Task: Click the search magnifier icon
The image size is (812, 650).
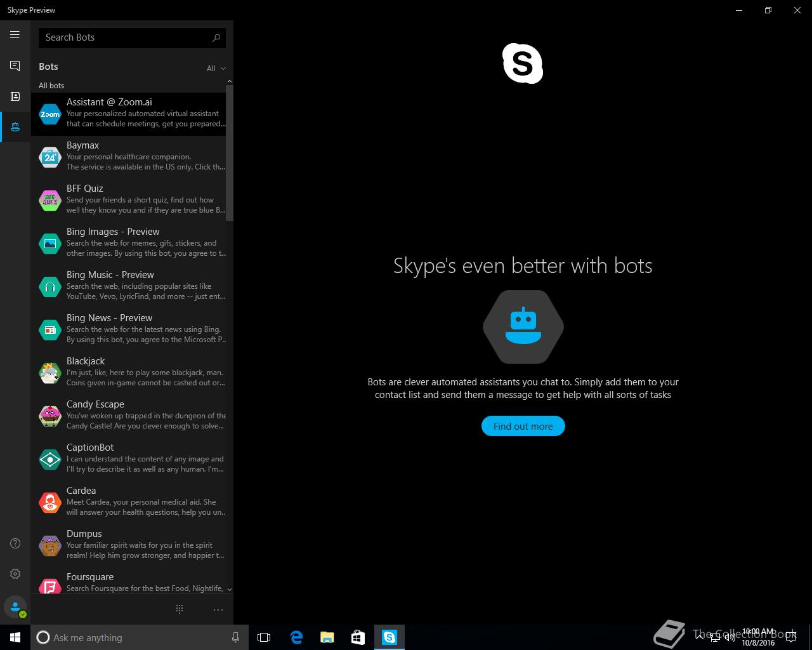Action: point(216,37)
